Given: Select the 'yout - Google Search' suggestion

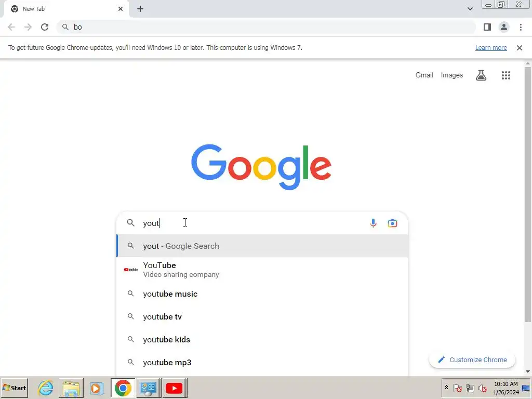Looking at the screenshot, I should pos(262,246).
